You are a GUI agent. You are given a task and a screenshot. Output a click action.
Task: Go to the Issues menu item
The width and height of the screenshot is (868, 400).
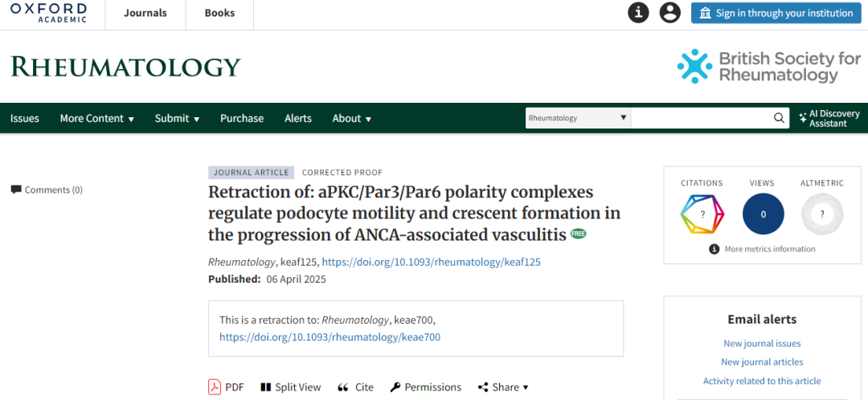click(25, 118)
